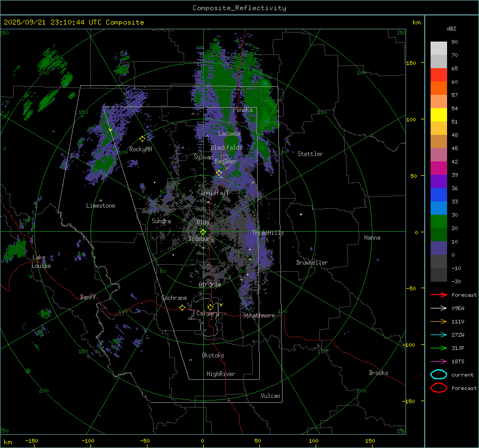Click the yellow diamond marker at RockyMH
This screenshot has width=479, height=448.
(142, 139)
